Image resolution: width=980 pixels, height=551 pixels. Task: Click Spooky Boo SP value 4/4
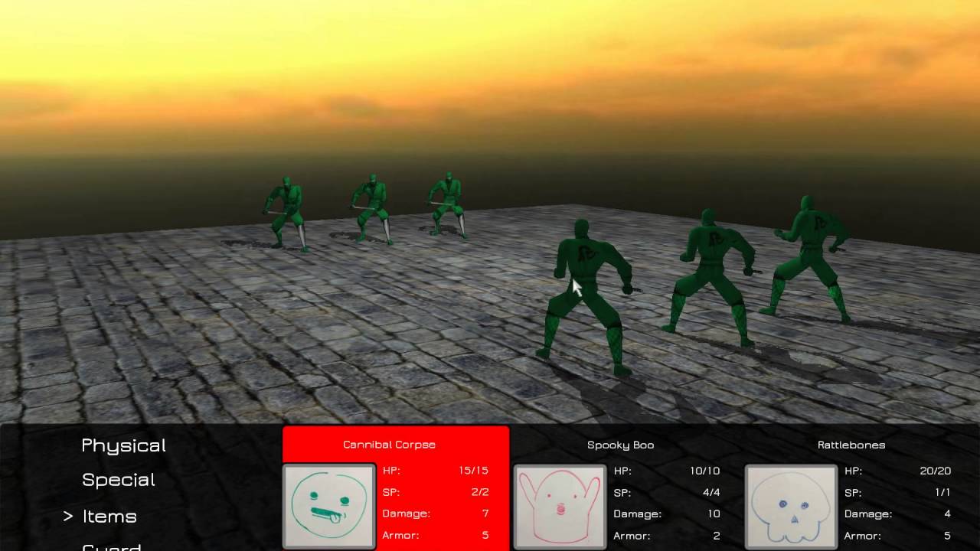[x=710, y=492]
